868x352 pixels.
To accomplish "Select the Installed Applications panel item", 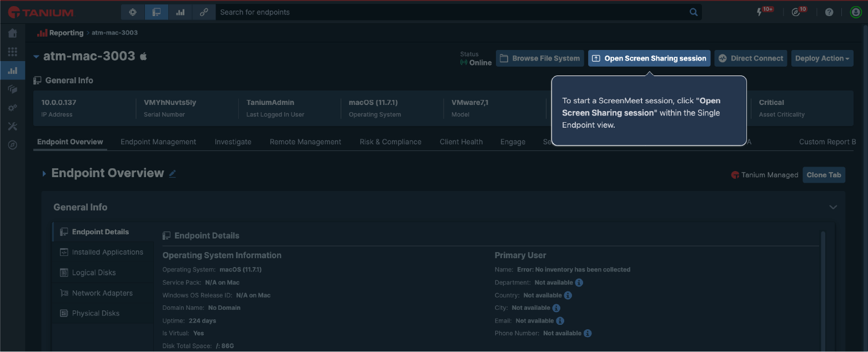I will (102, 252).
